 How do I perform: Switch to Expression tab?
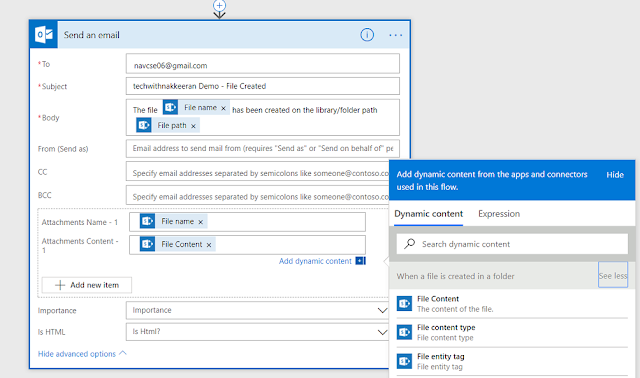499,214
